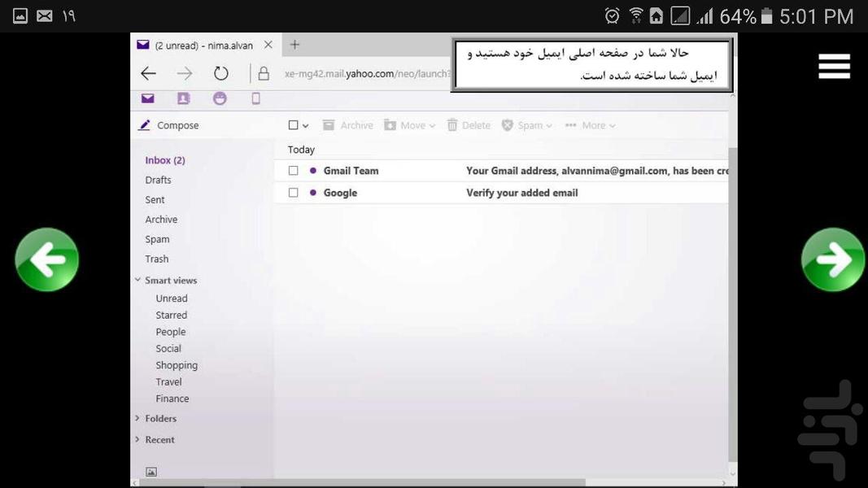This screenshot has width=868, height=488.
Task: Click the Compose pencil icon
Action: click(x=145, y=125)
